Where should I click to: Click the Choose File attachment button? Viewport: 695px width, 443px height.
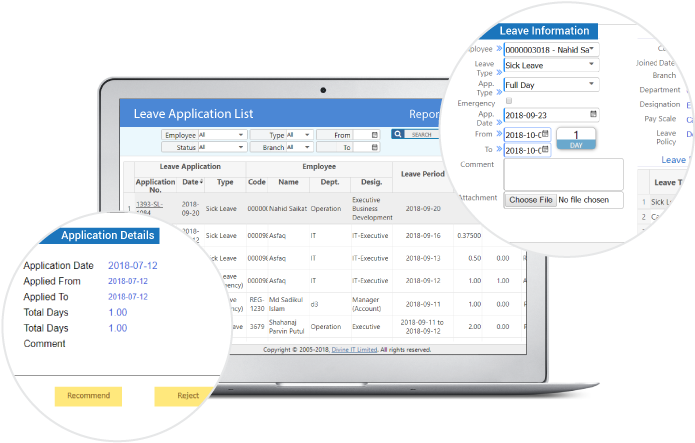(531, 200)
